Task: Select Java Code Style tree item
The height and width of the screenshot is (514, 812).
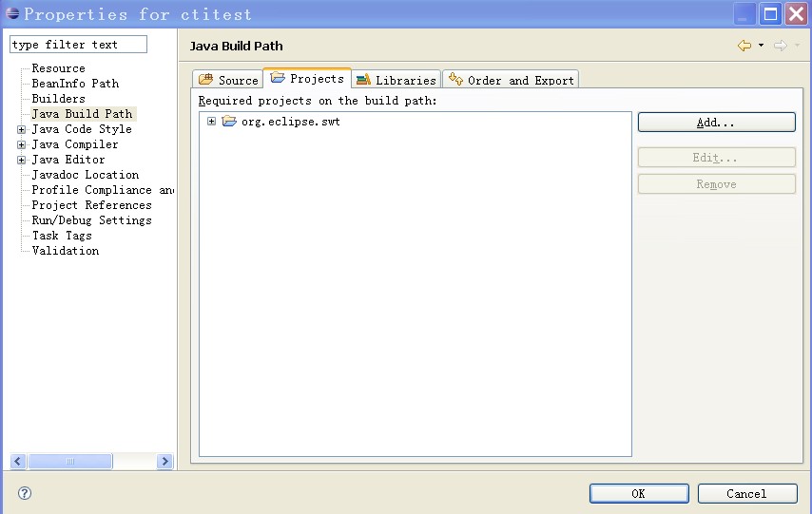Action: tap(82, 129)
